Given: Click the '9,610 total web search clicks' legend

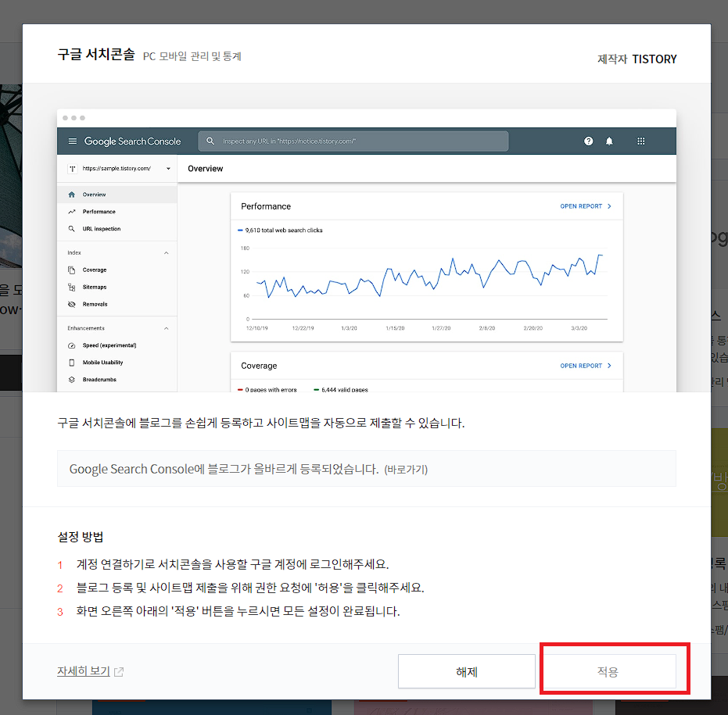Looking at the screenshot, I should click(x=280, y=231).
